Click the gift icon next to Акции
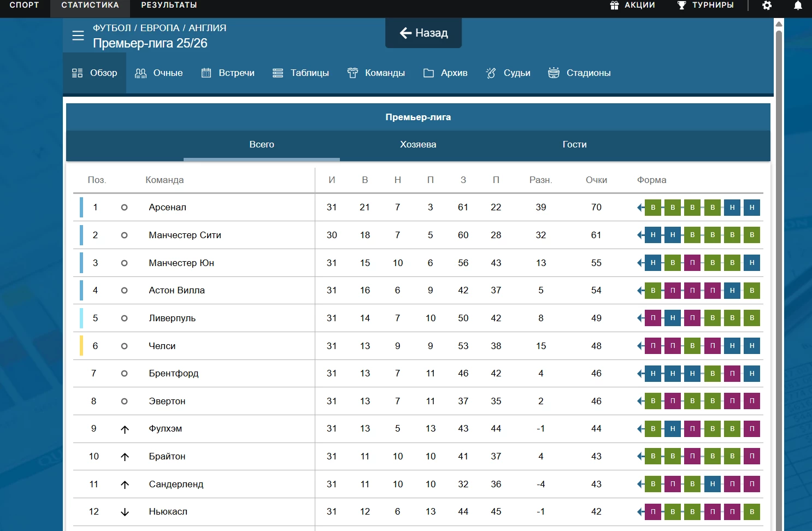 click(615, 5)
